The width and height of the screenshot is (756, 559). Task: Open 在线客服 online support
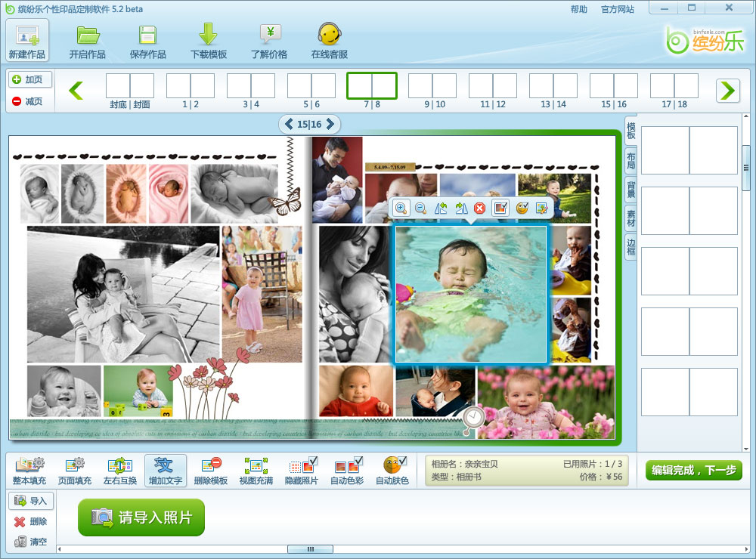pyautogui.click(x=330, y=42)
